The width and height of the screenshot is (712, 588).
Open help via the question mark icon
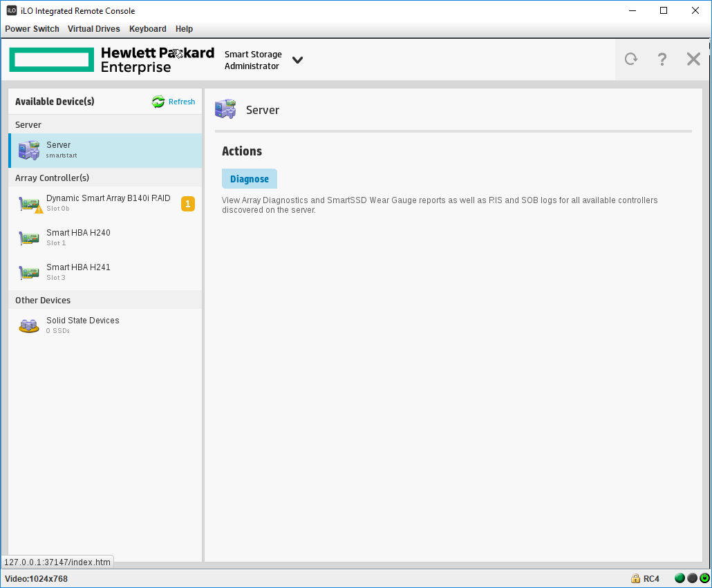tap(662, 59)
